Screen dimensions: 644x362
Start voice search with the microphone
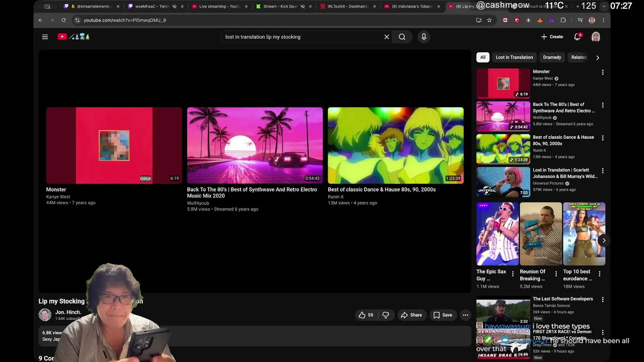[x=424, y=37]
